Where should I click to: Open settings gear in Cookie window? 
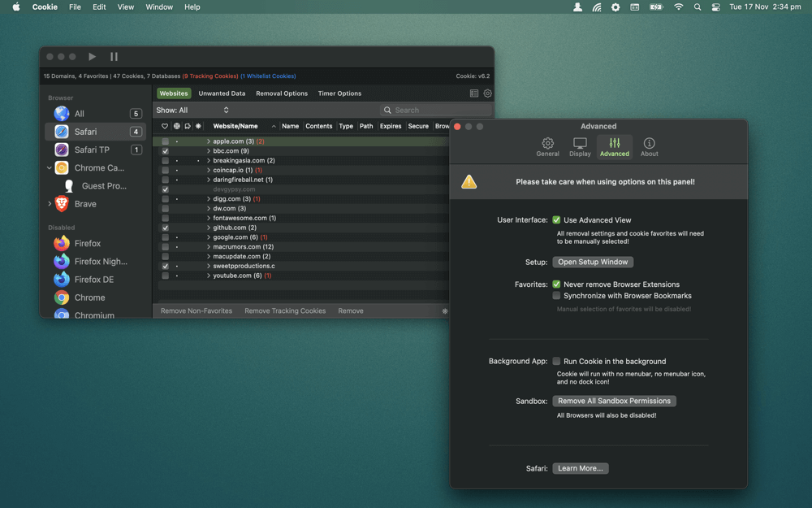(x=487, y=93)
